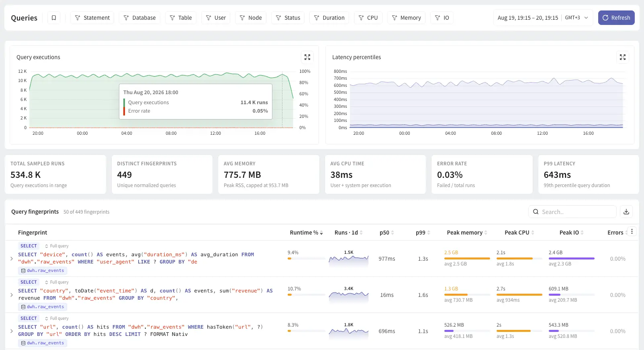The height and width of the screenshot is (350, 644).
Task: Click the bookmark icon next to Queries
Action: point(54,18)
